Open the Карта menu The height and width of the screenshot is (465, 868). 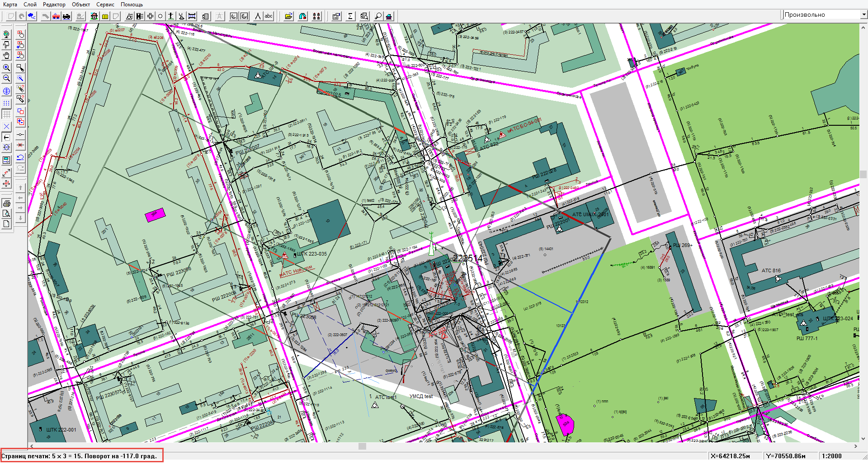[10, 4]
